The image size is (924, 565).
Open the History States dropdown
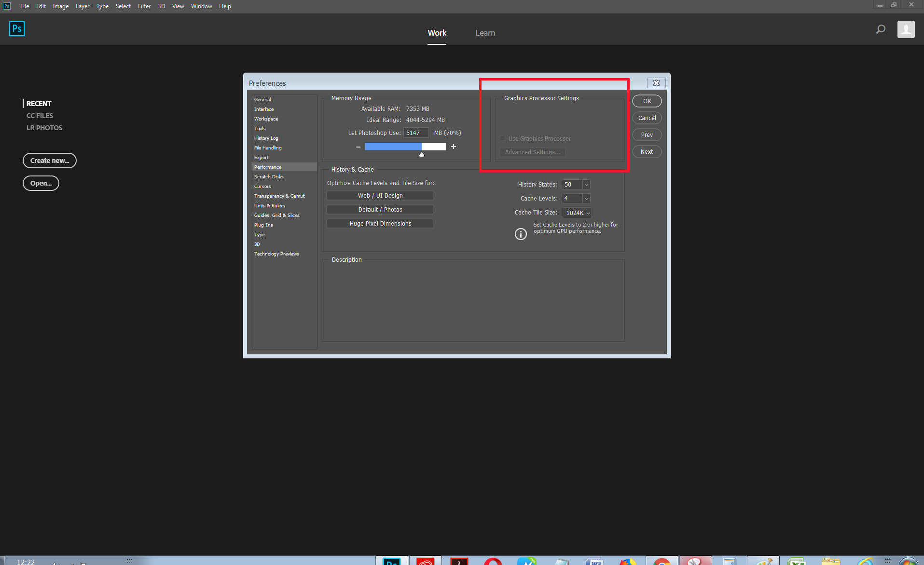coord(586,185)
